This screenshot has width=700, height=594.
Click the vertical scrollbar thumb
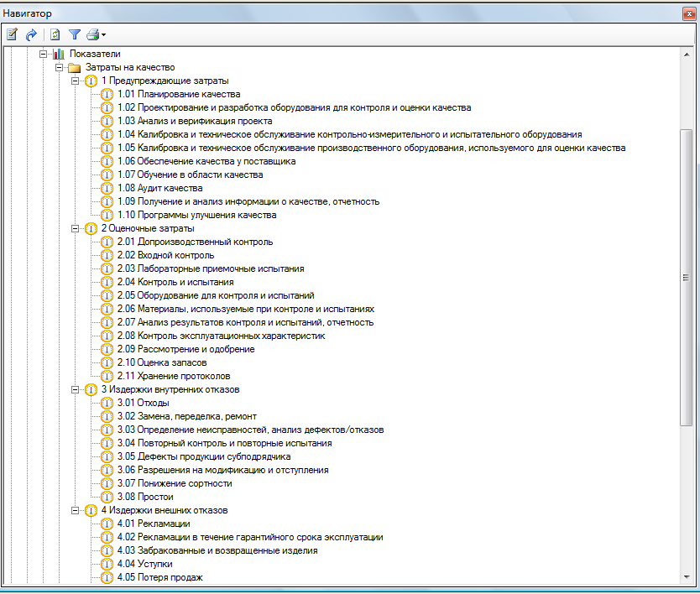tap(687, 277)
